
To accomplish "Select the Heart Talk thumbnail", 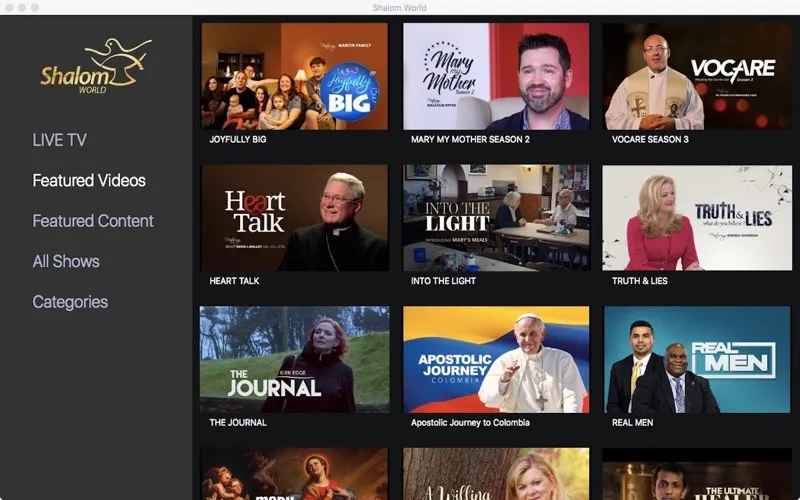I will pyautogui.click(x=294, y=218).
